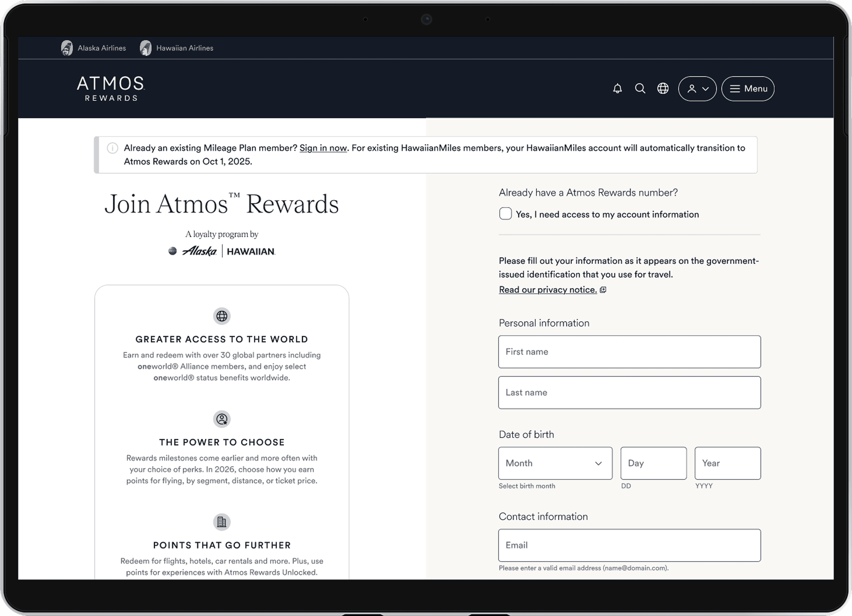
Task: Click the globe language icon in header
Action: (663, 88)
